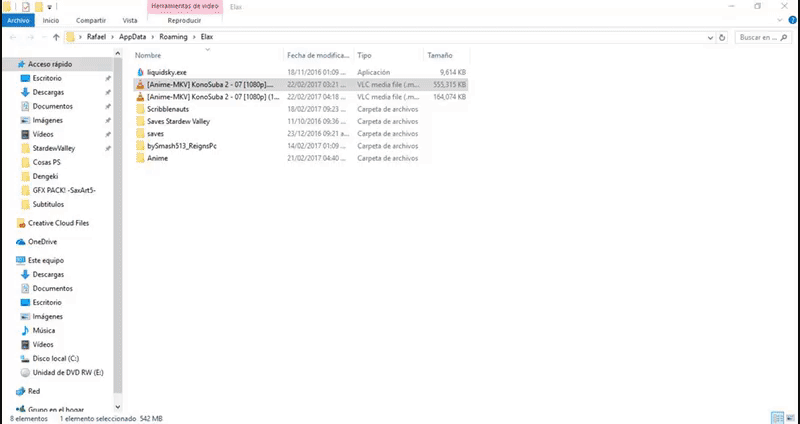Open the Compartir ribbon tab
Viewport: 800px width, 424px height.
coord(91,20)
